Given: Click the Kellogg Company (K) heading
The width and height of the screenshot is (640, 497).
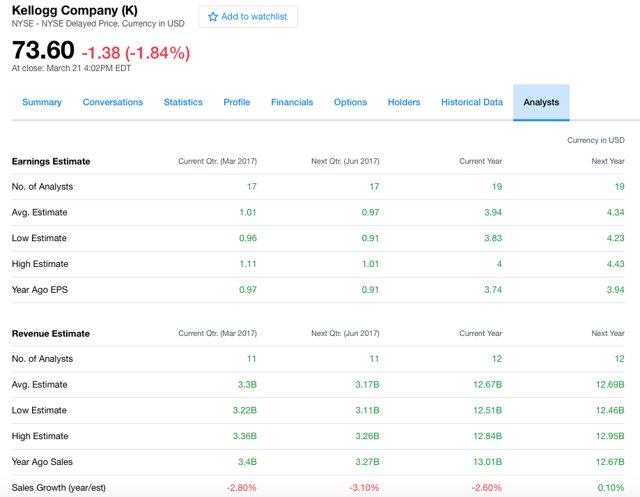Looking at the screenshot, I should click(75, 10).
